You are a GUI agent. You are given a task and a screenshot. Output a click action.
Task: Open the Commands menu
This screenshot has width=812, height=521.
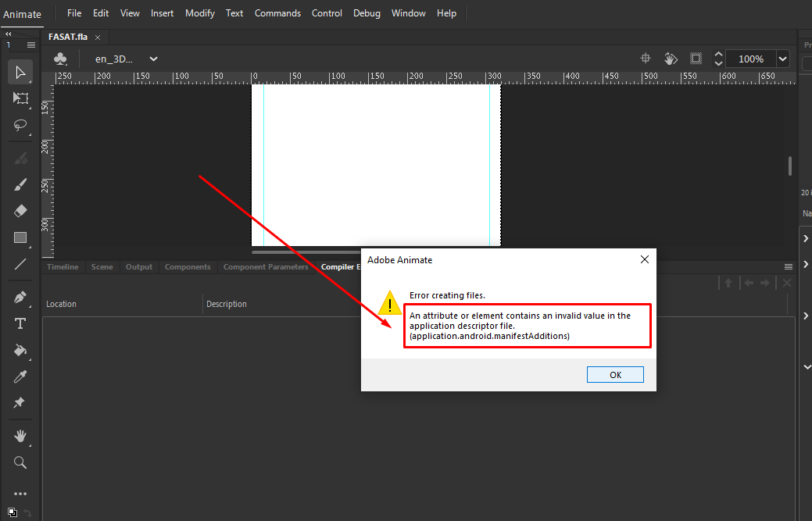point(277,13)
